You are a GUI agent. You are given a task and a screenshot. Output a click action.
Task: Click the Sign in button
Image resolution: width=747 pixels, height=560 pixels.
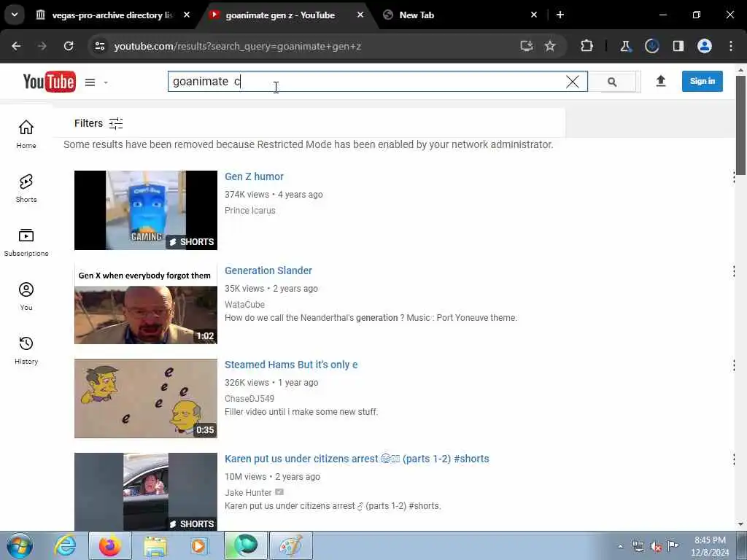coord(703,81)
